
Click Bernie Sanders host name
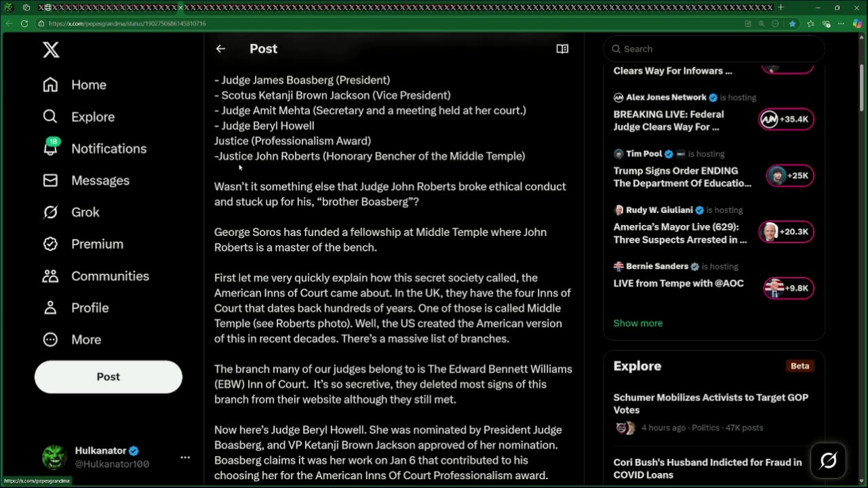point(657,266)
